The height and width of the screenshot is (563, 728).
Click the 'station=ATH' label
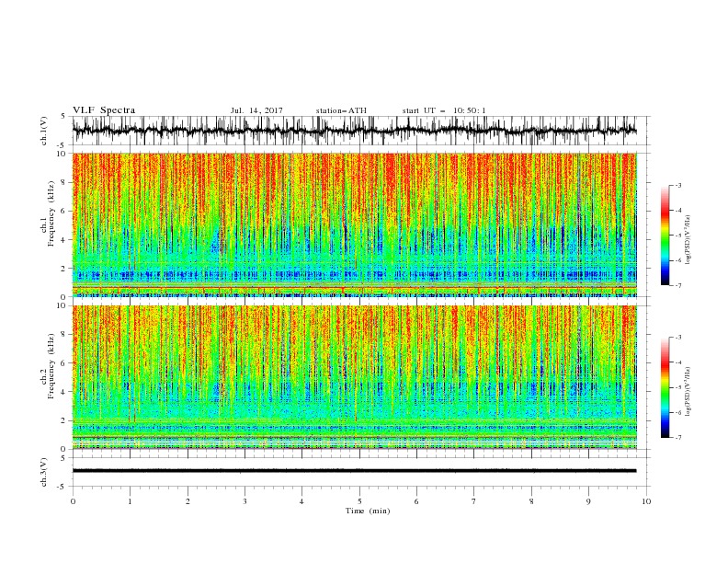(x=341, y=110)
